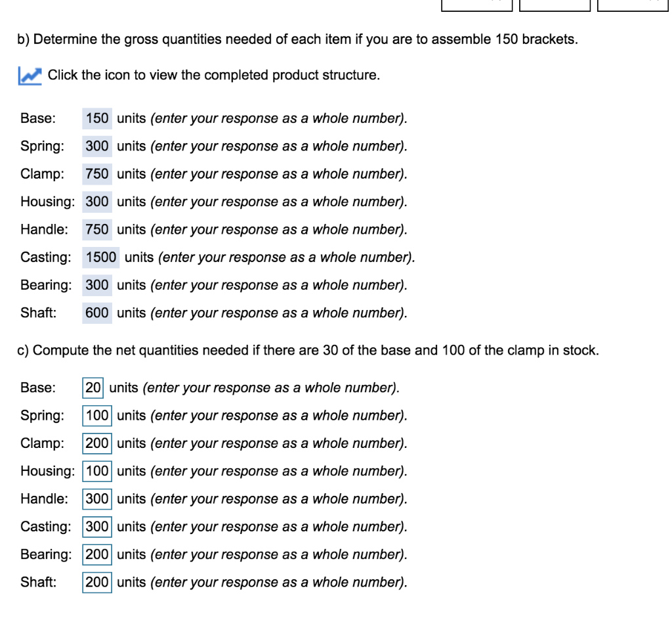Click the 'Housing:' label in net quantities section
This screenshot has height=620, width=672.
pyautogui.click(x=47, y=471)
